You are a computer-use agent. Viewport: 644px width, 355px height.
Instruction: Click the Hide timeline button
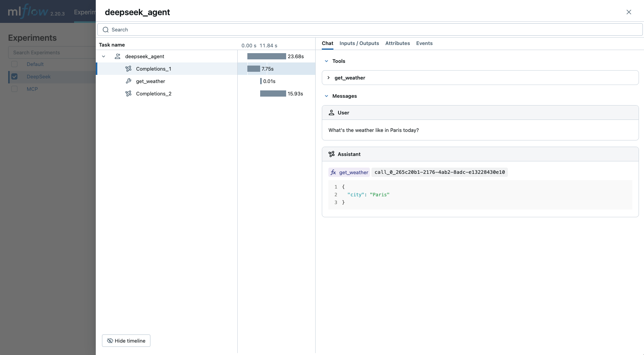126,341
